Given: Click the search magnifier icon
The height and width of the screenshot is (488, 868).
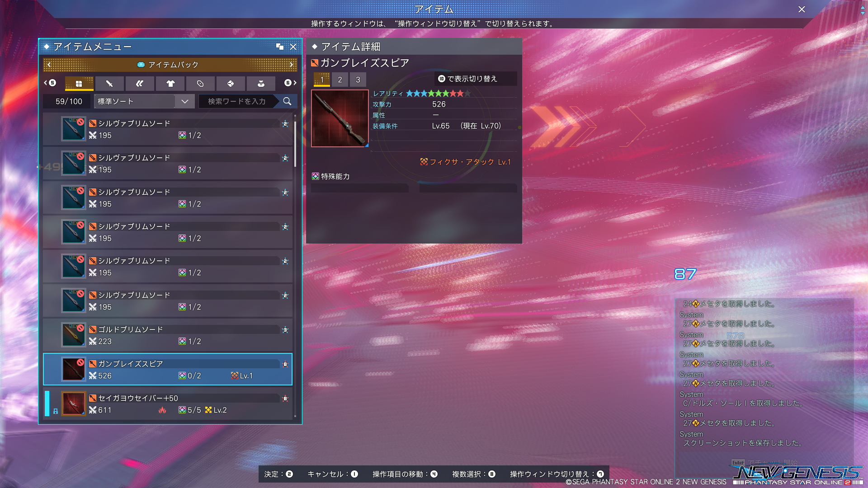Looking at the screenshot, I should (287, 101).
